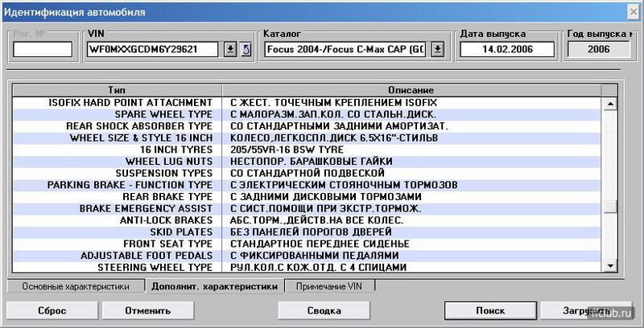Viewport: 644px width, 328px height.
Task: Select the 16 INCH TYRES row
Action: point(308,150)
